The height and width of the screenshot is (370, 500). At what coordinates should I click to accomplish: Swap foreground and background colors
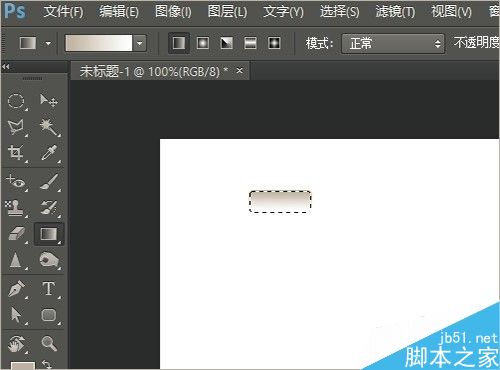[x=47, y=364]
